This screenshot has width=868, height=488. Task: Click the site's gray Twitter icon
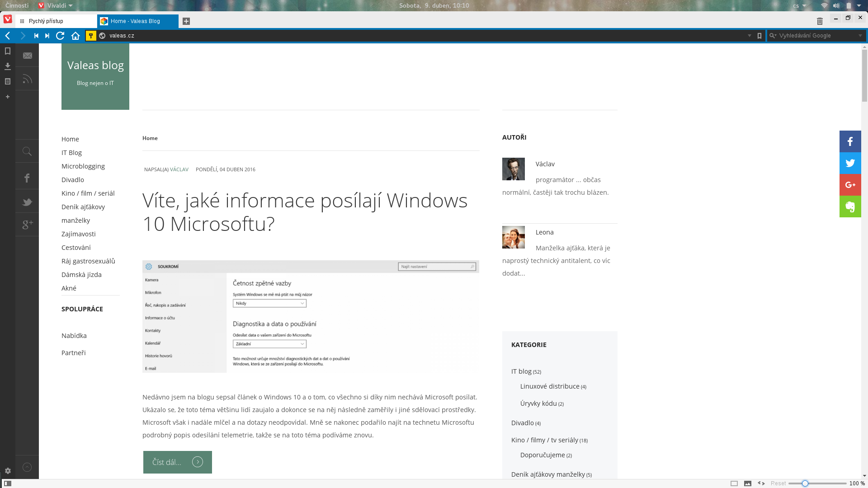point(27,202)
